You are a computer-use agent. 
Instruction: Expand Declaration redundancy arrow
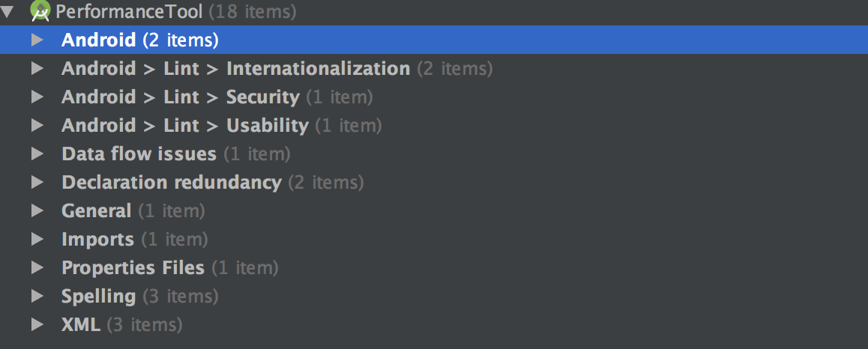point(37,182)
